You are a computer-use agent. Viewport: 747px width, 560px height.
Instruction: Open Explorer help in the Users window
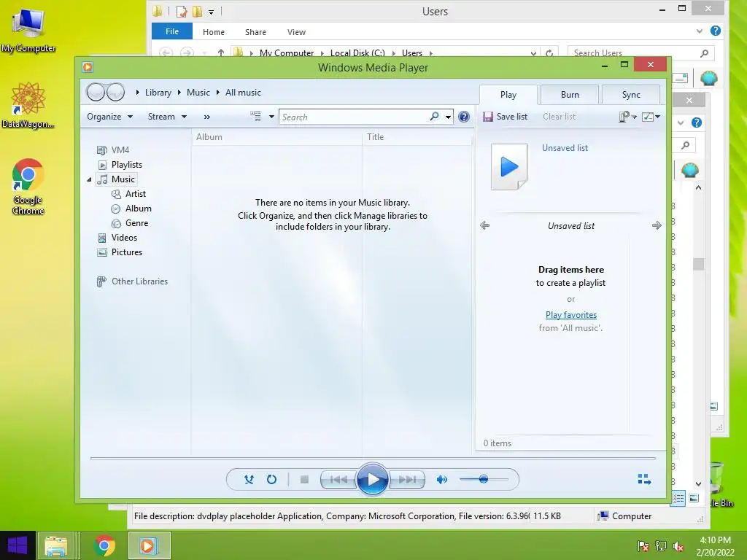click(715, 31)
